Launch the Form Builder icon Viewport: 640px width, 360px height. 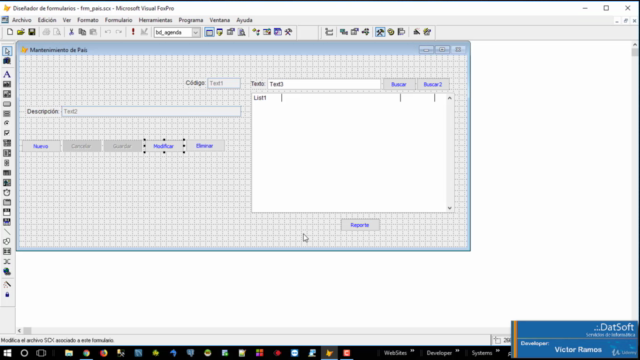pos(416,32)
